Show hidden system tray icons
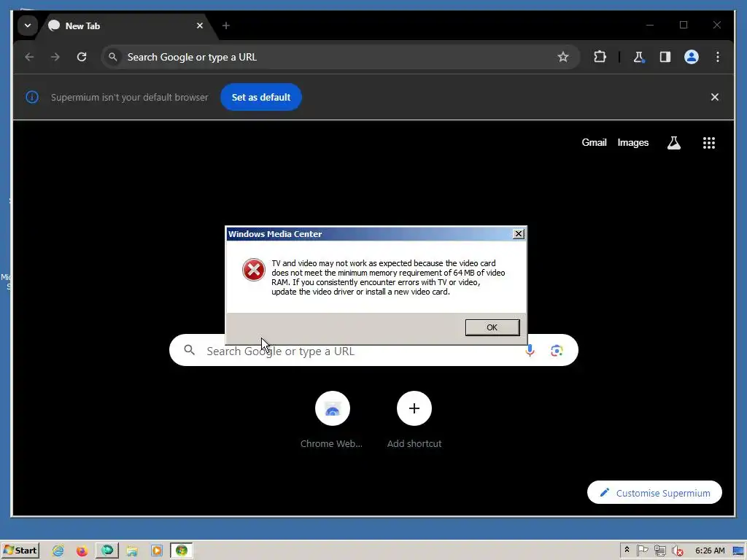Screen dimensions: 747x560 coord(627,550)
